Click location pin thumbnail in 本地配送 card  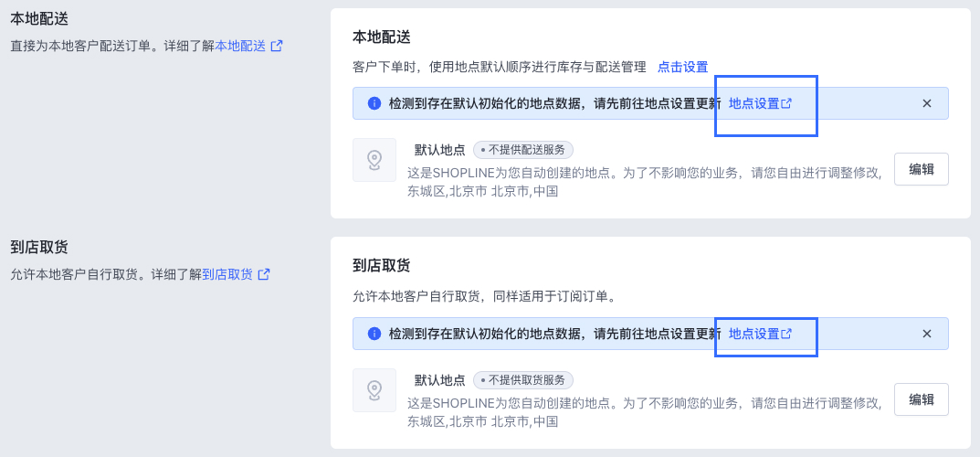pos(374,160)
